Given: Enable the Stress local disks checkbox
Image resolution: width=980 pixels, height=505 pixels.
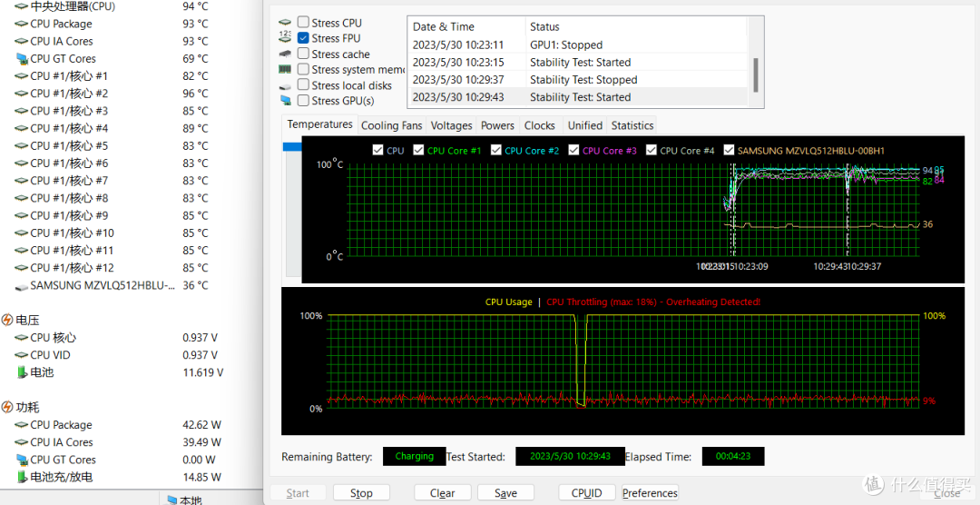Looking at the screenshot, I should [303, 85].
